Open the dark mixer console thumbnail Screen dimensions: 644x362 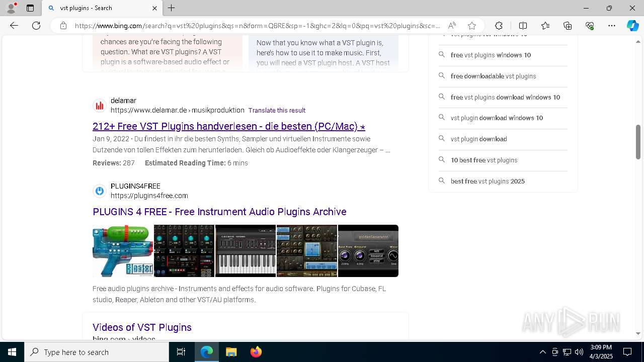[184, 251]
